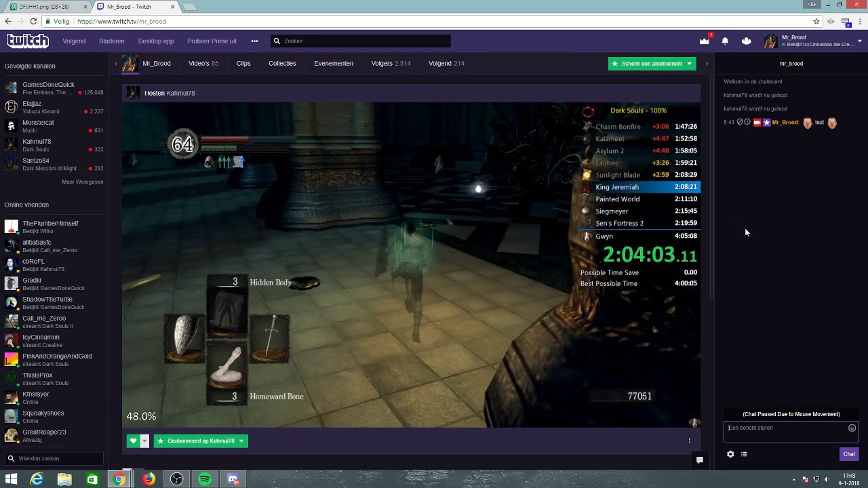Open Firefox from taskbar
The image size is (868, 488).
pyautogui.click(x=149, y=479)
